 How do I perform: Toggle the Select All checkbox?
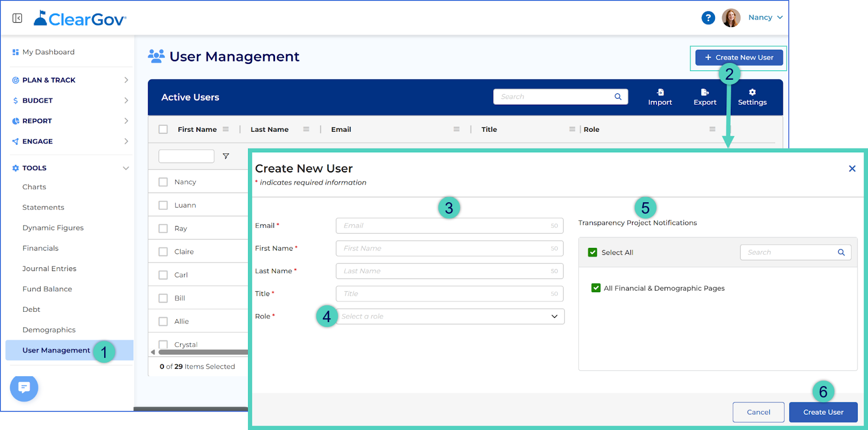pos(592,252)
